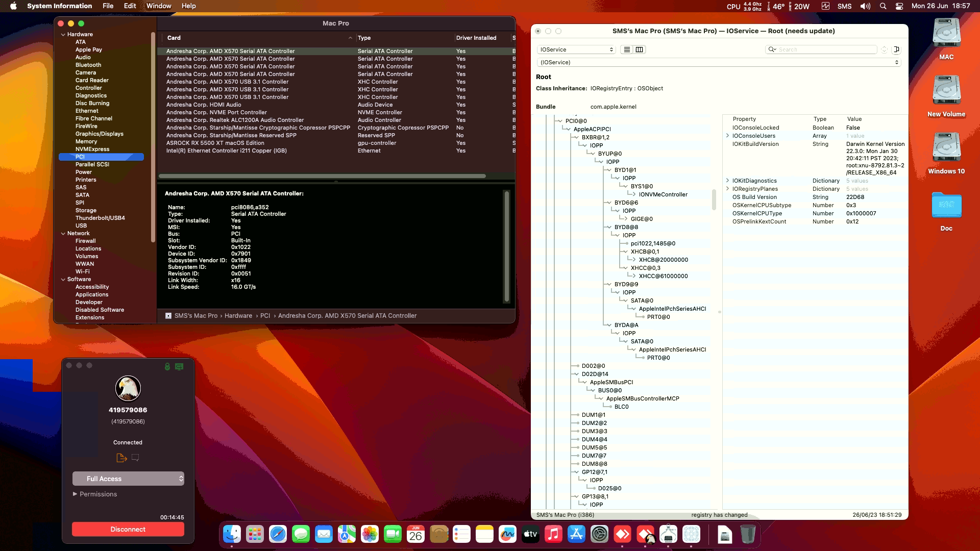The image size is (980, 551).
Task: Click PCI in the breadcrumb path bar
Action: pyautogui.click(x=265, y=316)
